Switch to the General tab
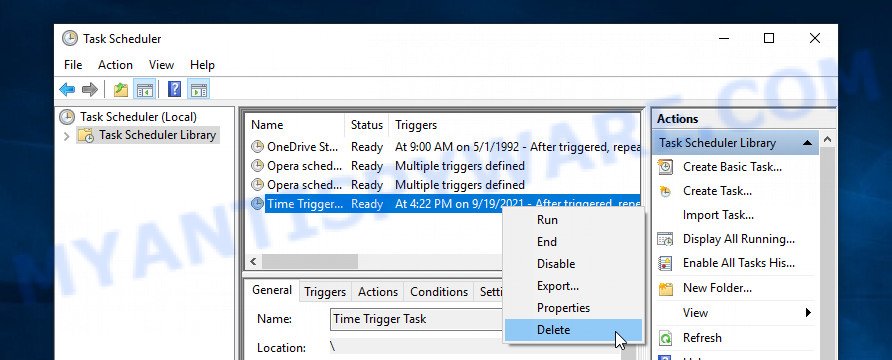The image size is (892, 360). click(272, 290)
